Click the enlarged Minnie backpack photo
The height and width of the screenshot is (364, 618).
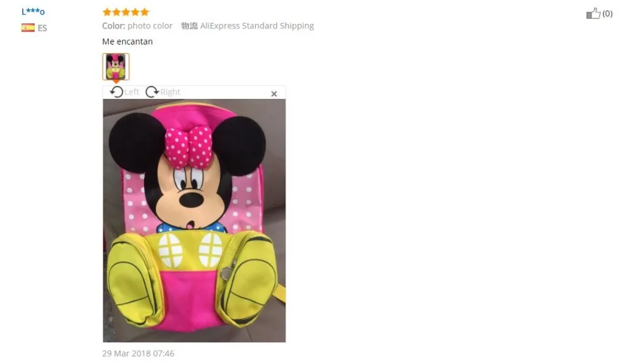(194, 220)
